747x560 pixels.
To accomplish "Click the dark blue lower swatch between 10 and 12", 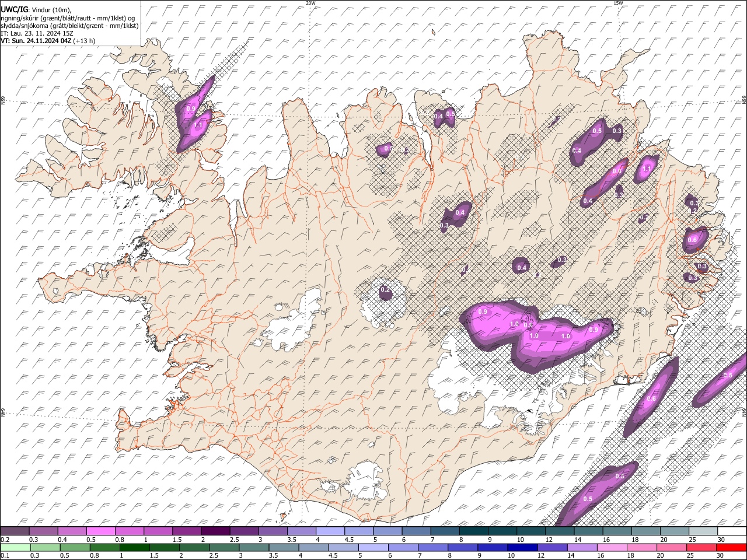I will 523,547.
